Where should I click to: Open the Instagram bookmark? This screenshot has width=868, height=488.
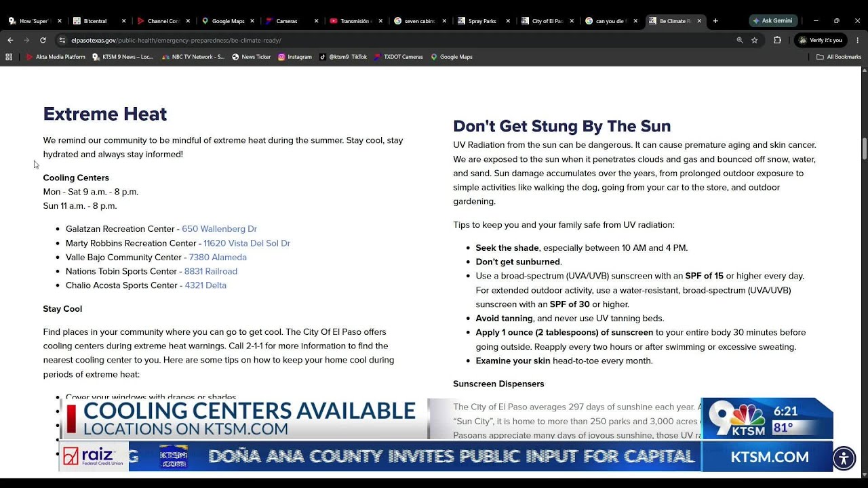tap(295, 57)
